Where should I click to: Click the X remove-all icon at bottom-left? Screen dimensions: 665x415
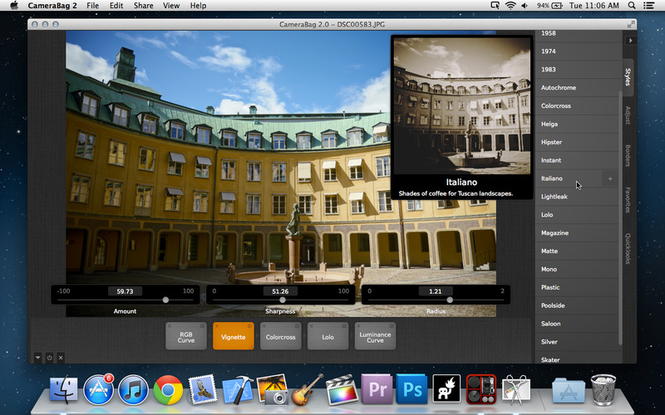click(61, 357)
